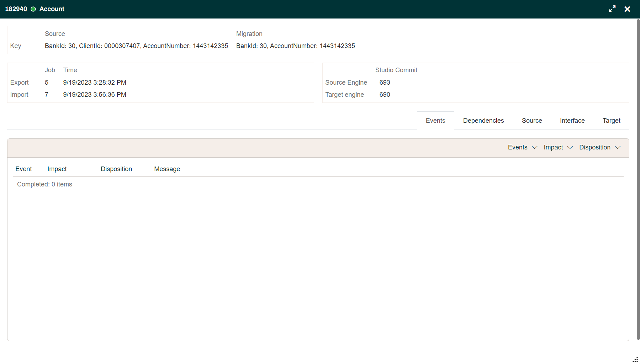Click the X to close the Account panel

click(x=627, y=9)
